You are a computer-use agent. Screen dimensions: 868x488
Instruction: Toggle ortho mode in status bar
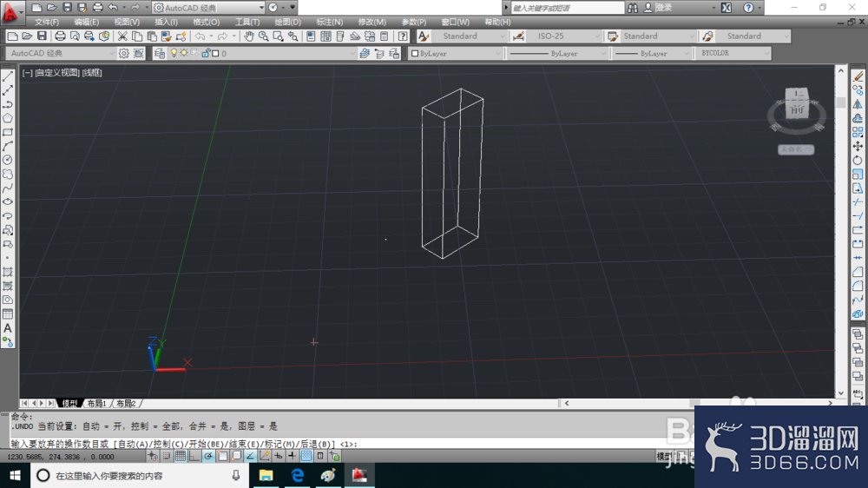tap(194, 456)
